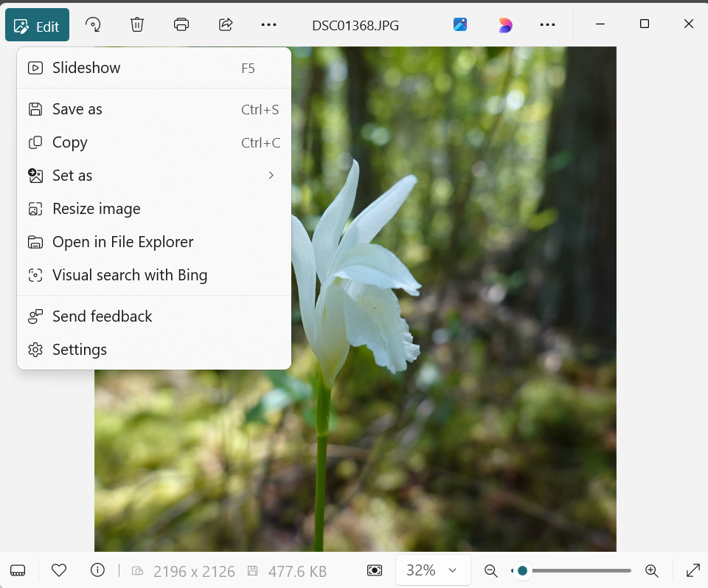Mark the photo as favorite with the heart
708x588 pixels.
[59, 570]
